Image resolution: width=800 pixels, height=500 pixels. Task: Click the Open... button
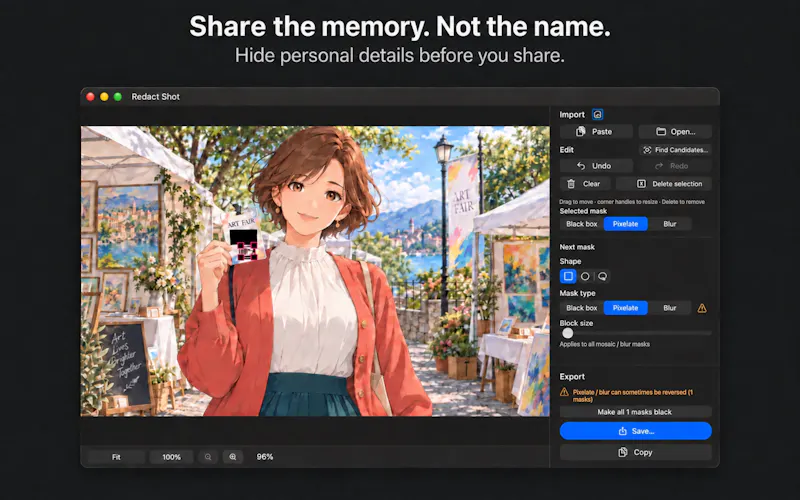pyautogui.click(x=675, y=132)
